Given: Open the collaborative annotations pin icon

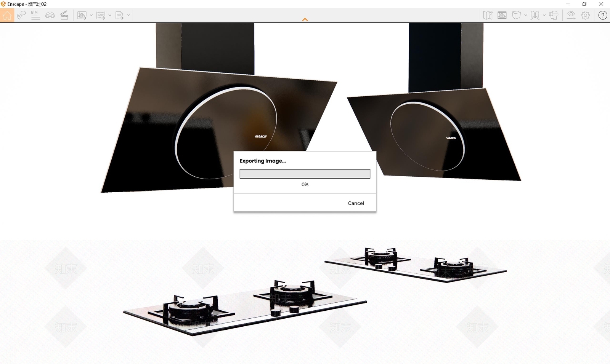Looking at the screenshot, I should pyautogui.click(x=21, y=15).
